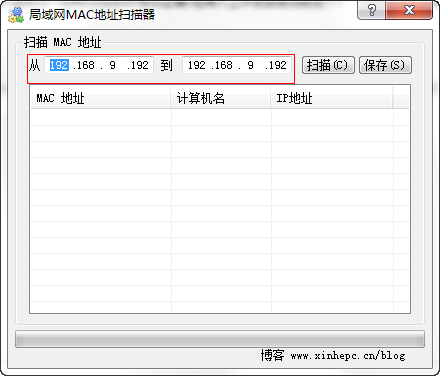Edit the 9 octet of the start IP

(x=113, y=65)
